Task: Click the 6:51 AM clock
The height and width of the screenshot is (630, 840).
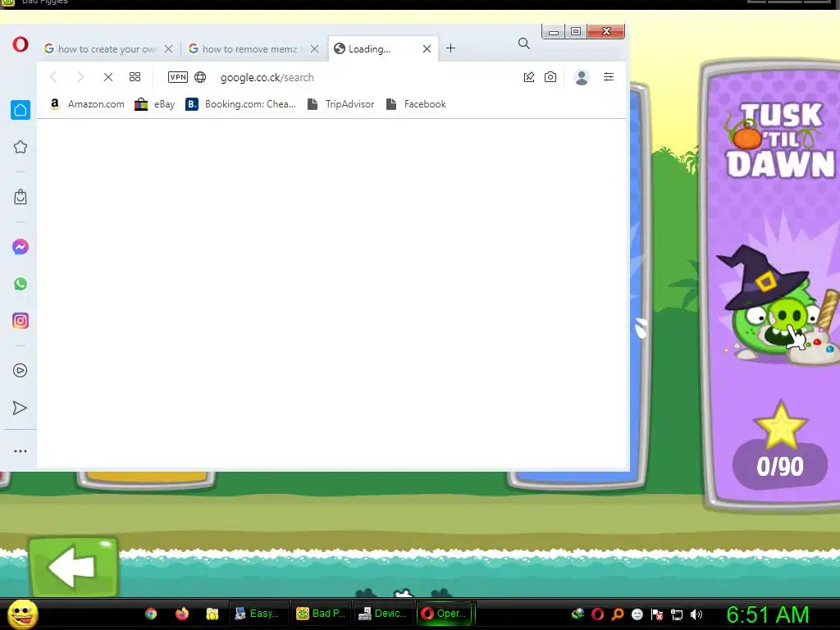Action: 768,615
